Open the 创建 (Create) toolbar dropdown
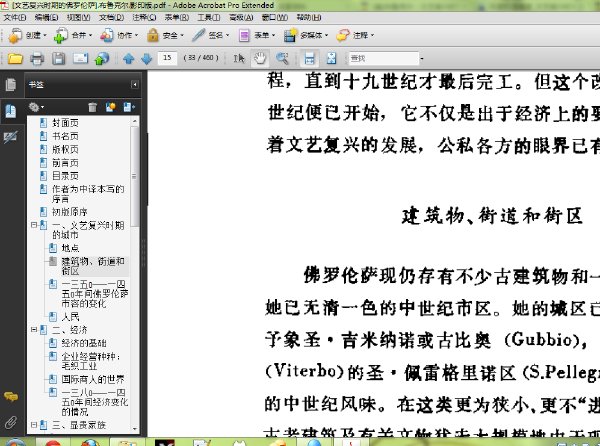 [x=27, y=35]
